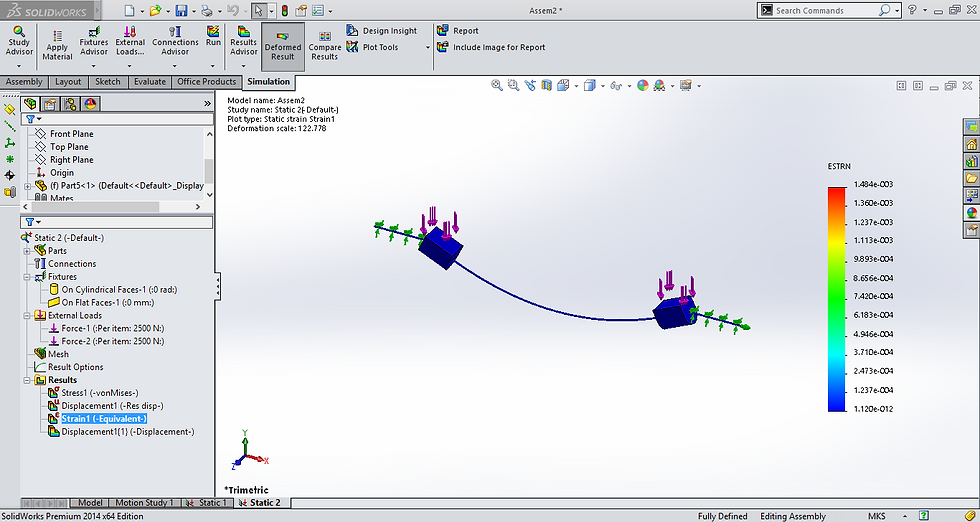Click the strain color legend bar
The image size is (980, 522).
coord(836,299)
